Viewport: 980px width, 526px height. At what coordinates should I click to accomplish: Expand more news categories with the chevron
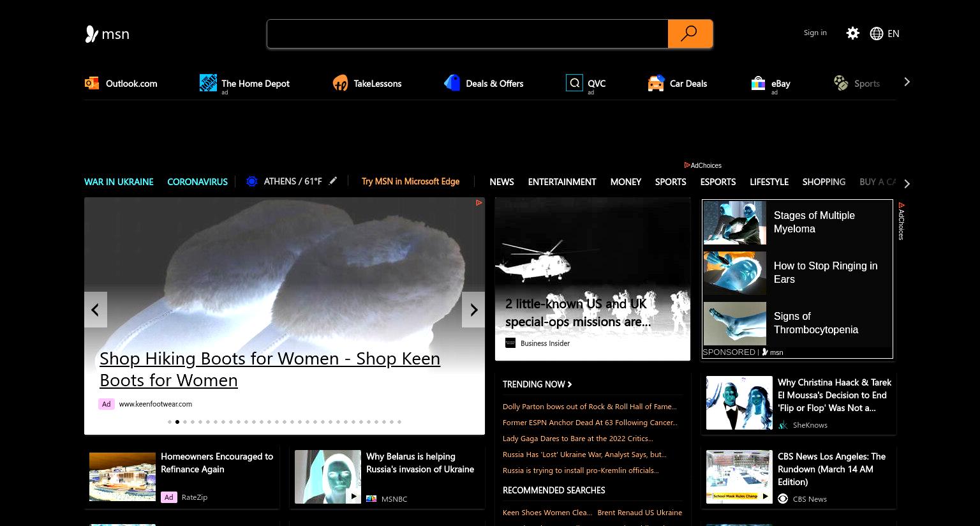[907, 184]
